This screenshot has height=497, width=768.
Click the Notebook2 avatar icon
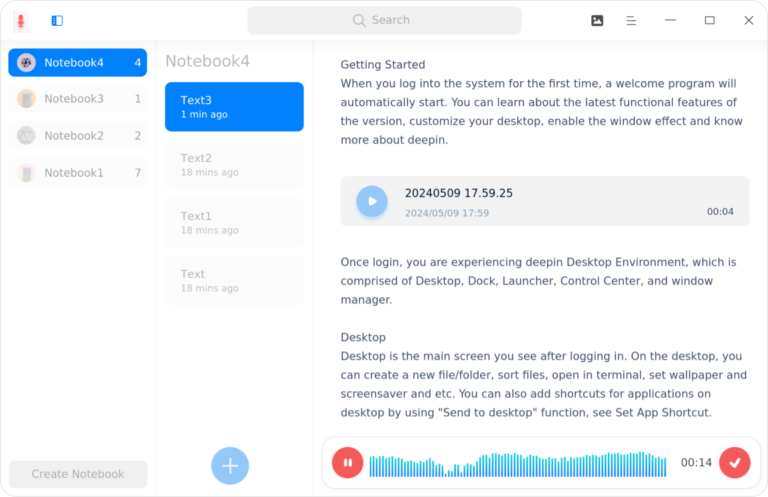[x=27, y=136]
